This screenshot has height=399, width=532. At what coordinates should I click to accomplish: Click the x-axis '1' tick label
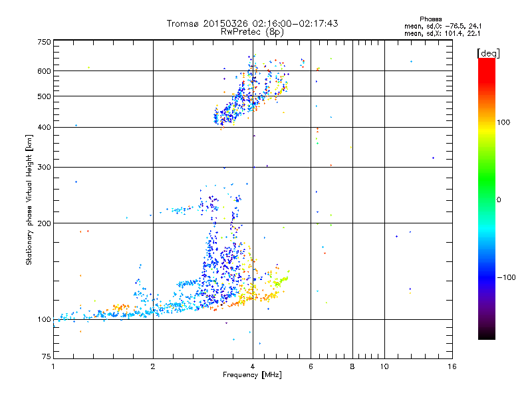tap(53, 366)
